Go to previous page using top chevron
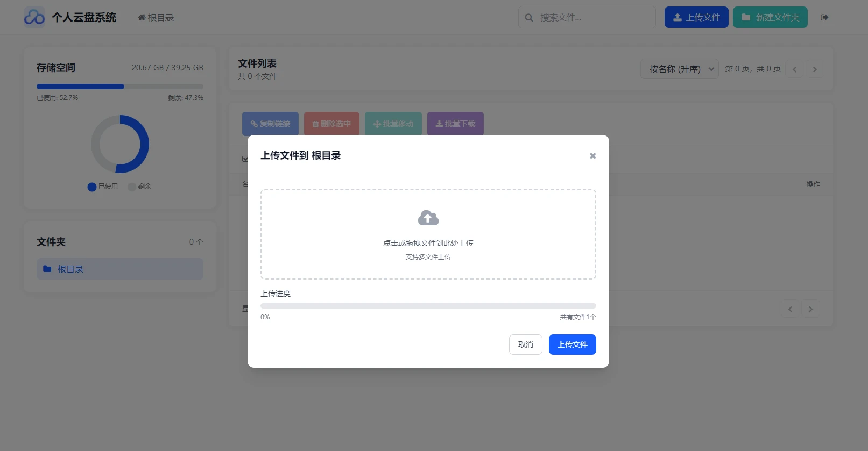 click(794, 69)
